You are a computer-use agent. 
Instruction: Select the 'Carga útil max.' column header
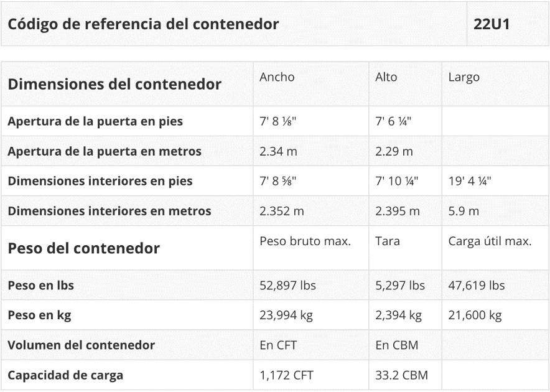point(490,241)
